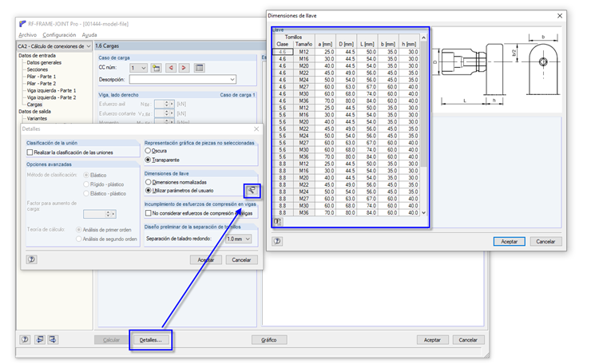
Task: Click Aceptar in Detalles dialog
Action: (206, 260)
